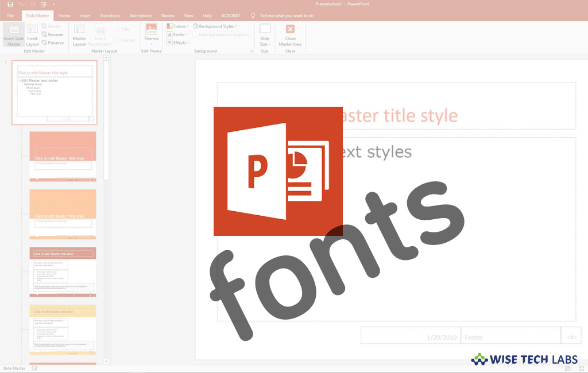Toggle the Title checkbox
588x373 pixels.
(x=117, y=28)
